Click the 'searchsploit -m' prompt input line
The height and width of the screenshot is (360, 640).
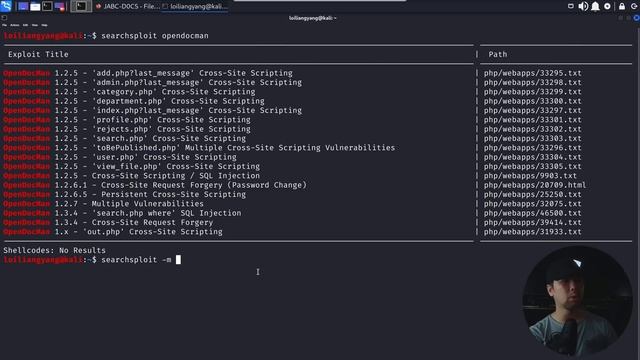92,260
